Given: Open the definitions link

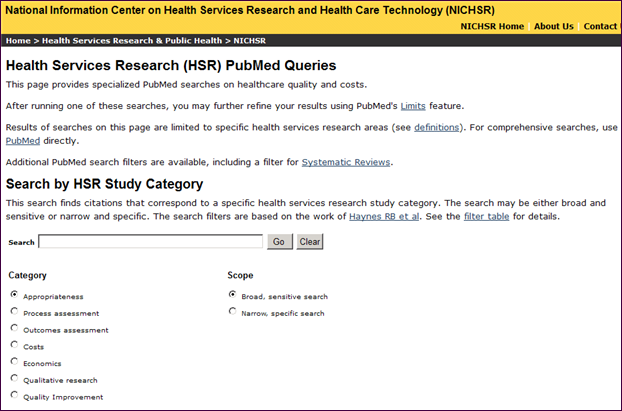Looking at the screenshot, I should tap(436, 127).
